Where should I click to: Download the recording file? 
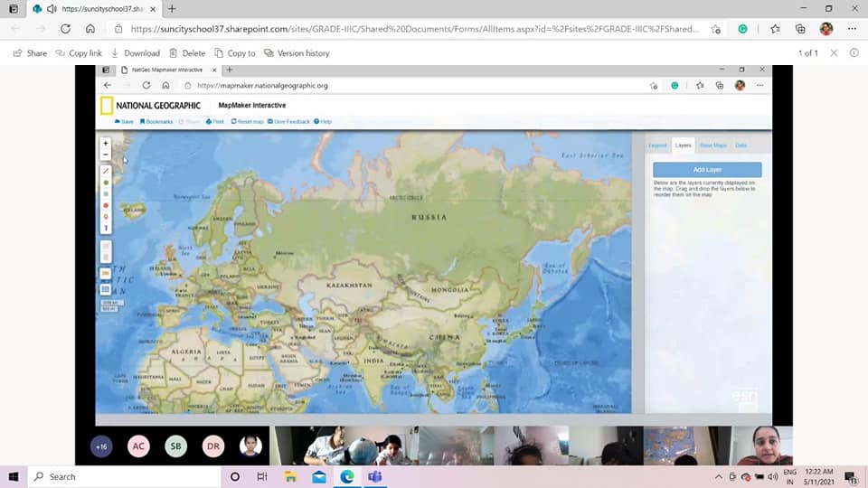click(136, 53)
